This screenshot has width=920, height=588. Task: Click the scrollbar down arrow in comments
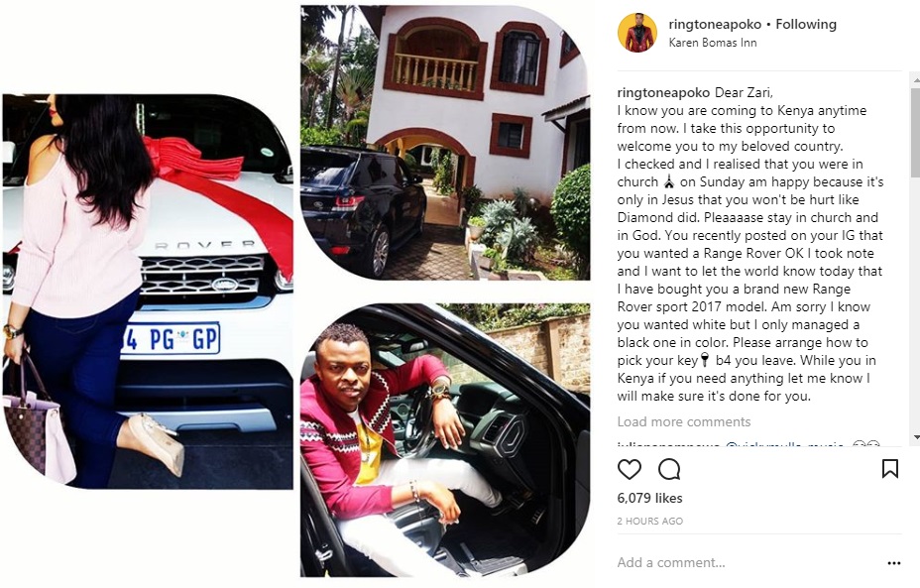point(916,437)
